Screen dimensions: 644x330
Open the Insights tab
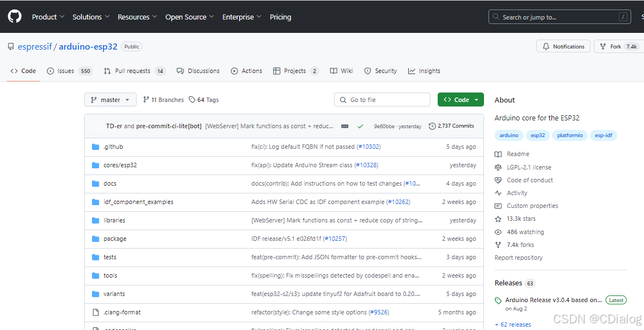pos(424,71)
